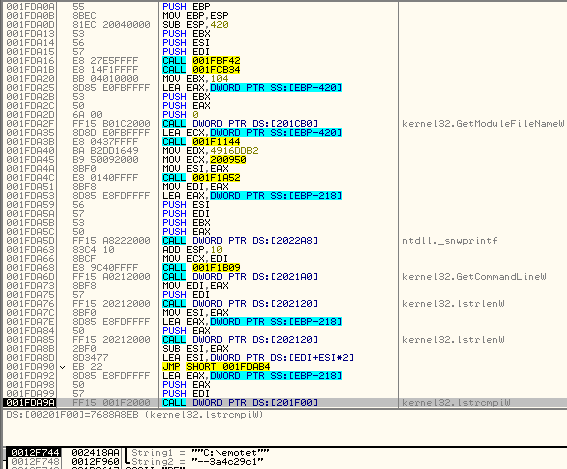Click JMP SHORT 001FDAB4 instruction

(216, 367)
